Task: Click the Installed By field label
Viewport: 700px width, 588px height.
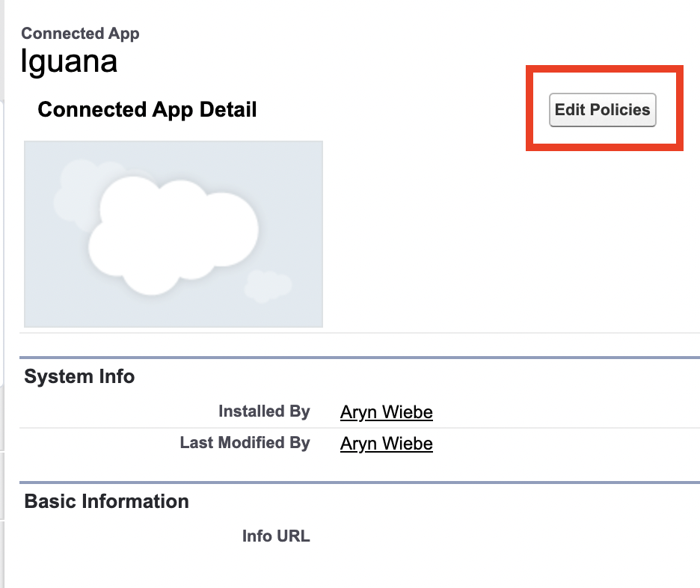Action: [263, 411]
